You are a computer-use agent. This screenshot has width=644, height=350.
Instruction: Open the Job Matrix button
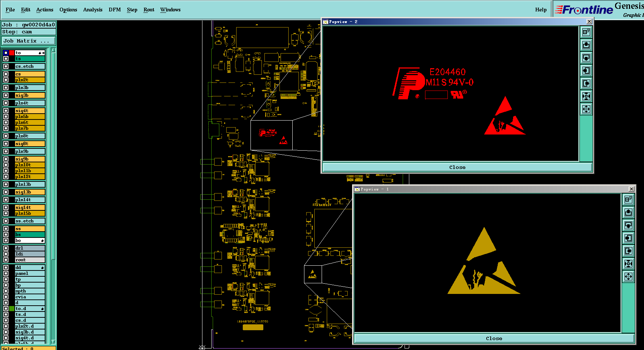pos(29,41)
